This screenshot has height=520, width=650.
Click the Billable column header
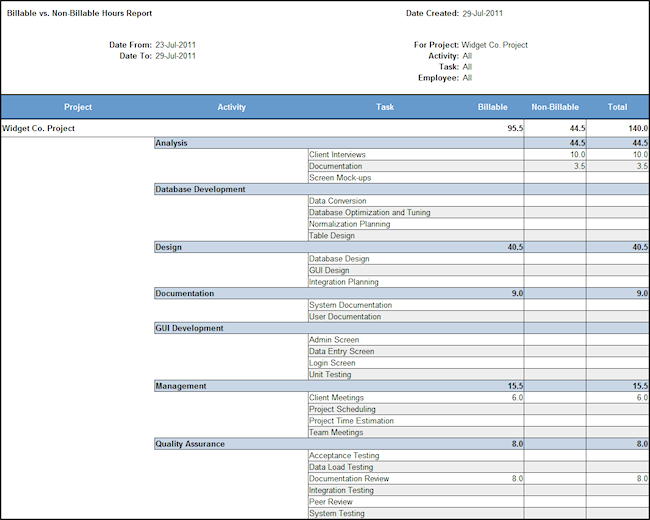click(x=492, y=107)
